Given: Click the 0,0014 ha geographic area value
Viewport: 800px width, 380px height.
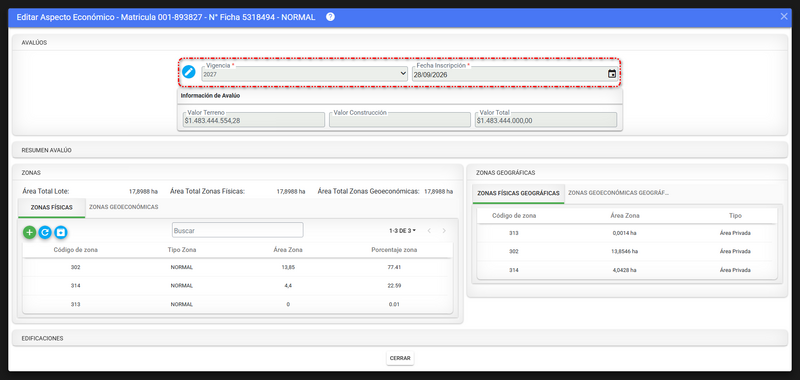Looking at the screenshot, I should click(x=624, y=233).
